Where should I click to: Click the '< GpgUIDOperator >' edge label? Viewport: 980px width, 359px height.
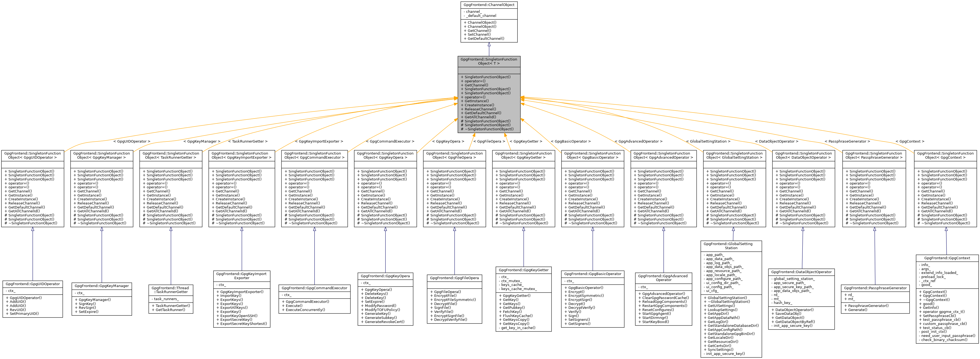(132, 141)
